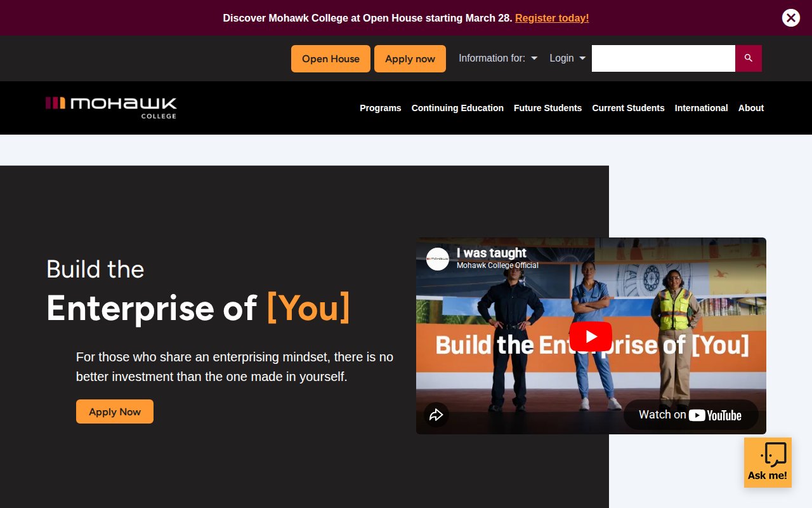The height and width of the screenshot is (508, 812).
Task: Click Apply now in top bar
Action: (410, 58)
